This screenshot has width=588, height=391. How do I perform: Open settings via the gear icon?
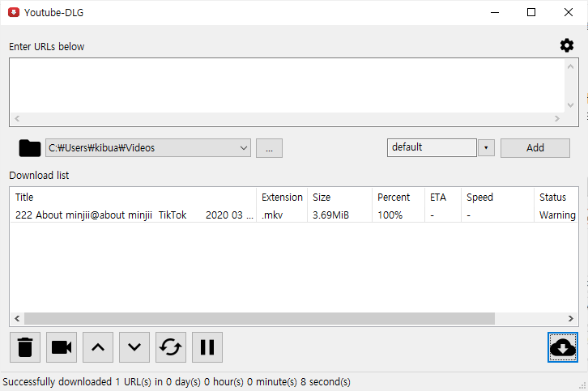click(567, 45)
